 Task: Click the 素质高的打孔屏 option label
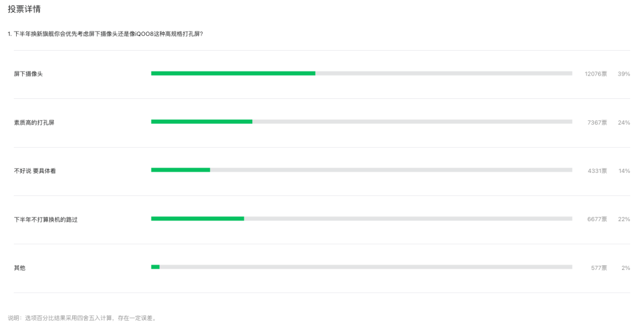34,122
